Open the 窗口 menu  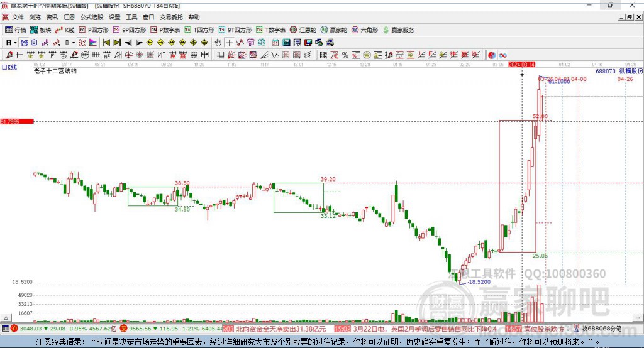click(x=148, y=17)
